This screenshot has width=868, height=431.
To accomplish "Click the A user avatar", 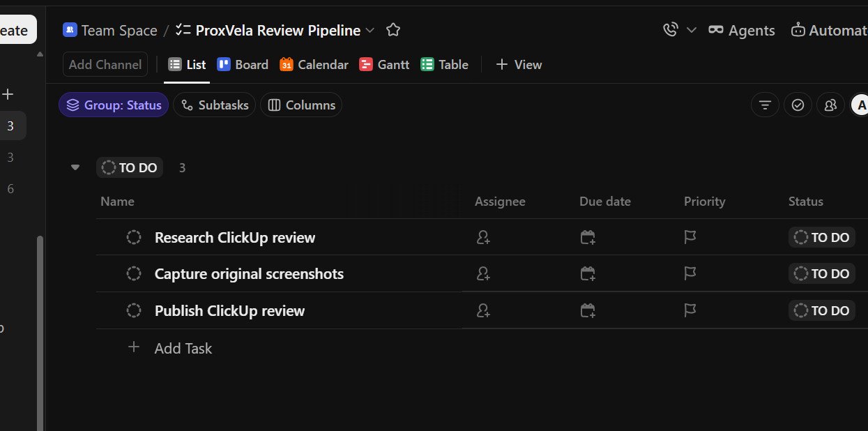I will click(860, 105).
